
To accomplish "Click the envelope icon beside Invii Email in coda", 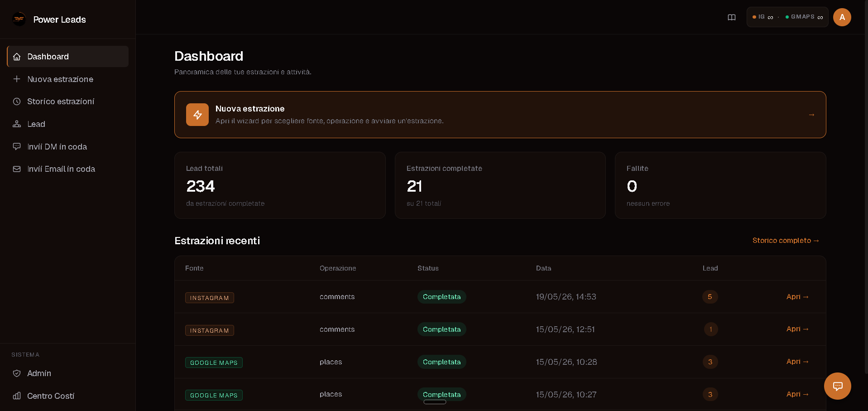I will point(17,169).
